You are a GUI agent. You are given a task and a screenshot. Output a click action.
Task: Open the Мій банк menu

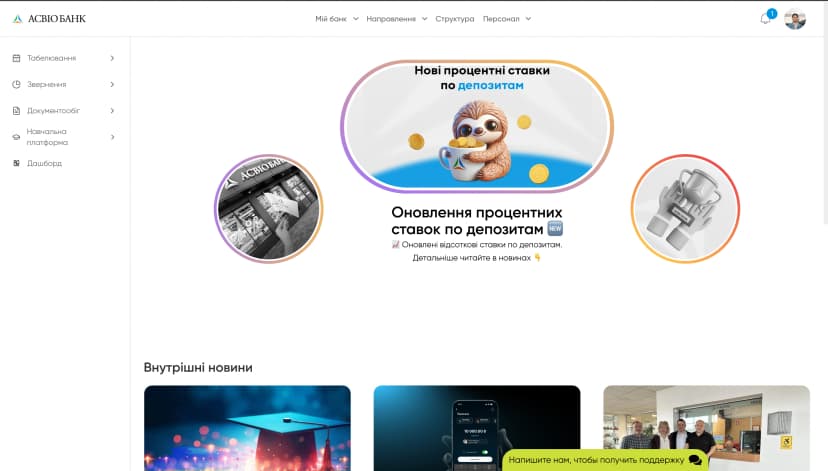pos(331,18)
